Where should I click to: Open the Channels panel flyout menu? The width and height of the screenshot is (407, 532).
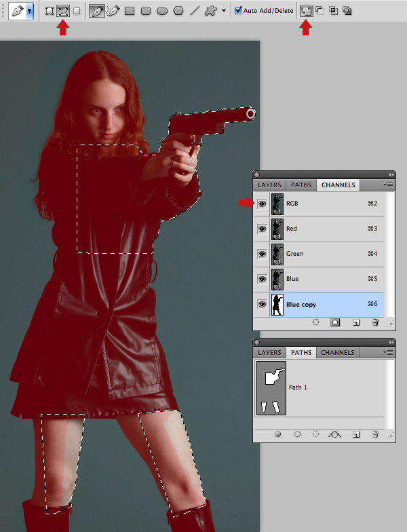click(388, 185)
